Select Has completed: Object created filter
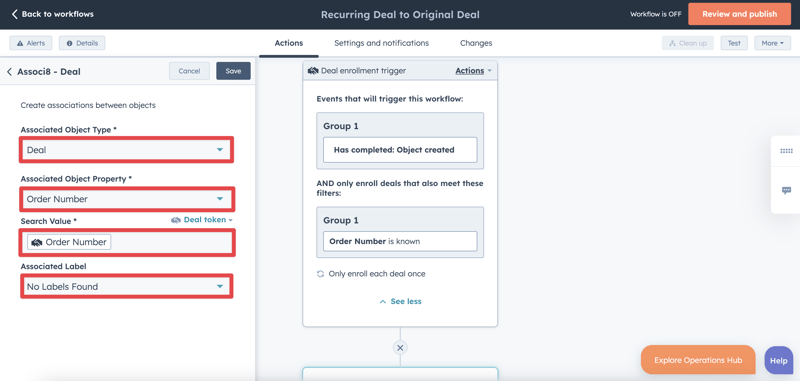This screenshot has height=381, width=800. 400,150
